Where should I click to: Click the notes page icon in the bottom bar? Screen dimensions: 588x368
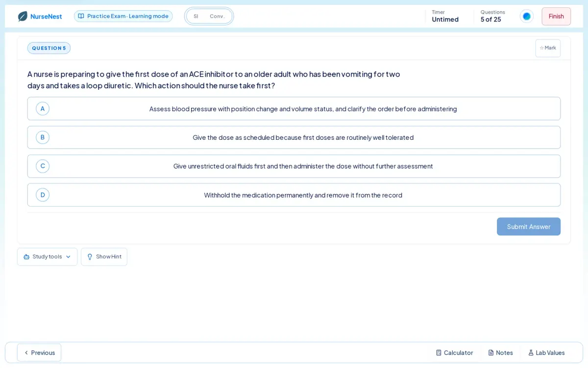coord(491,353)
